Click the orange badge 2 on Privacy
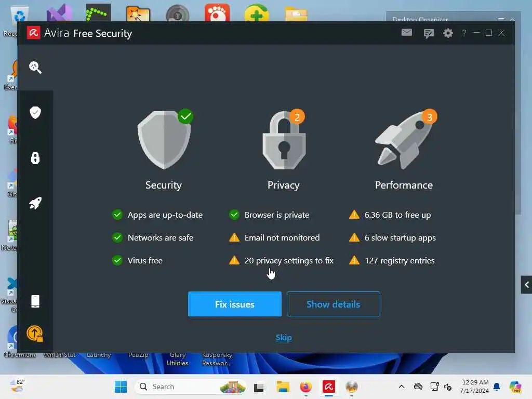Image resolution: width=532 pixels, height=399 pixels. pyautogui.click(x=297, y=117)
